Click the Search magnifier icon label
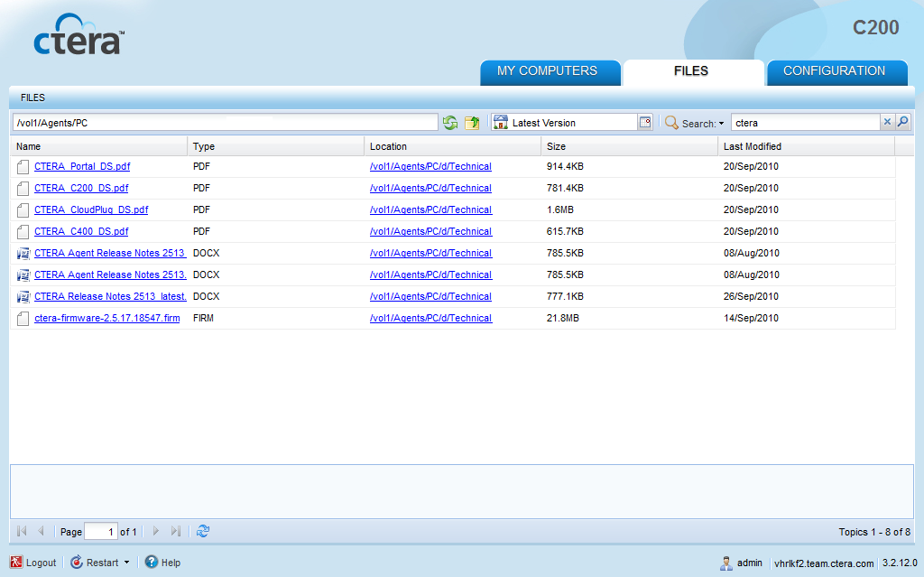The image size is (924, 577). click(x=671, y=123)
